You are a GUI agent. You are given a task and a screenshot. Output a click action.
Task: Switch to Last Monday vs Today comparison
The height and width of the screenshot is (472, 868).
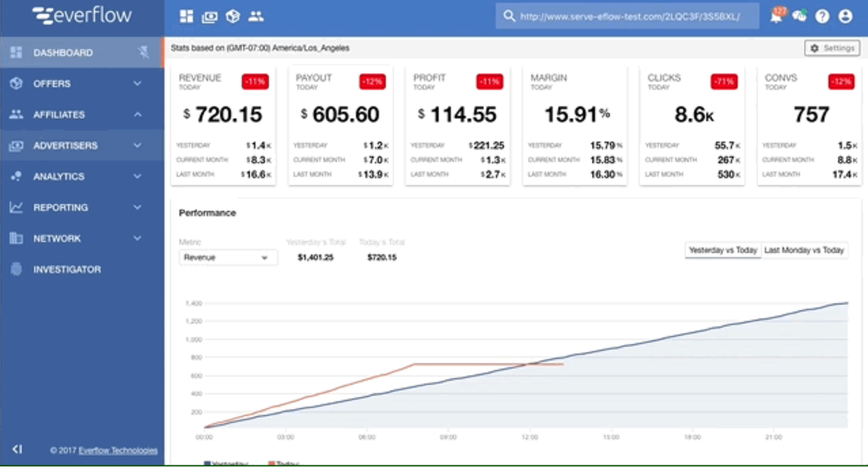804,250
